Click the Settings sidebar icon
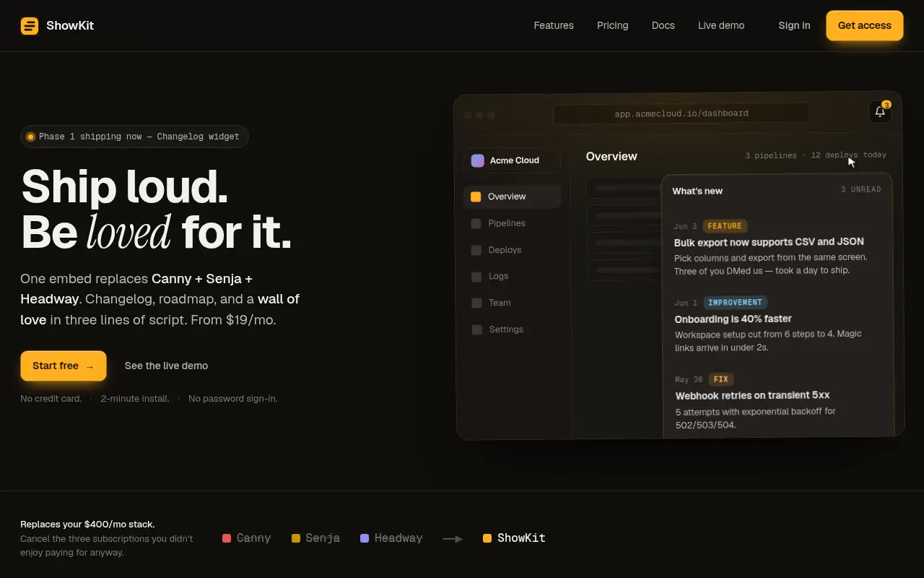The width and height of the screenshot is (924, 578). click(477, 329)
